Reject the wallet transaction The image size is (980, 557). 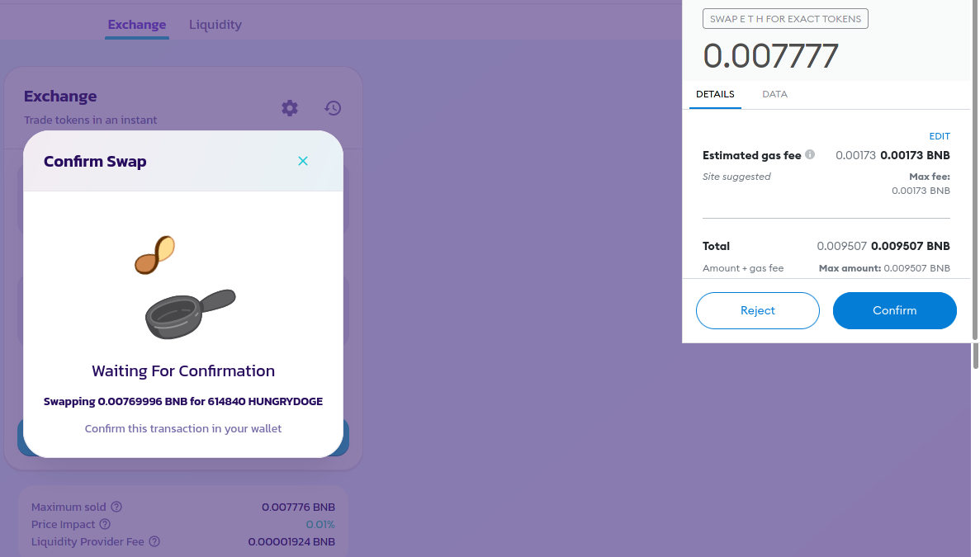click(x=758, y=310)
